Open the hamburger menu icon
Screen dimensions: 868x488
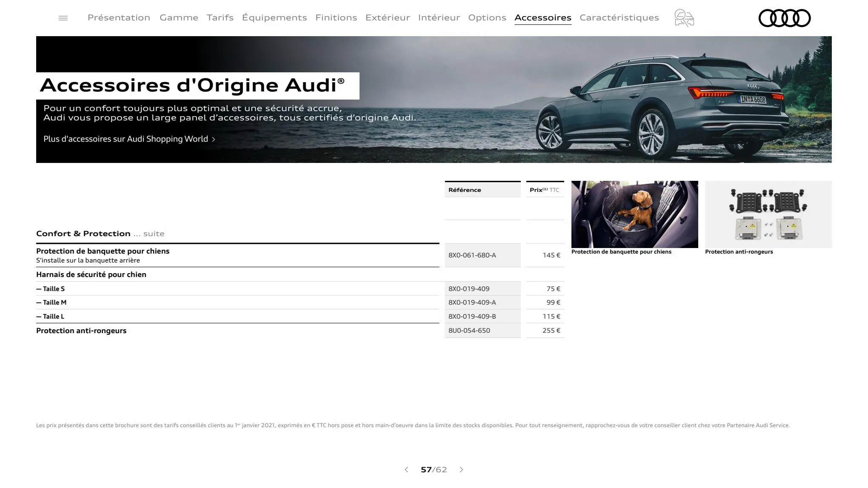click(x=63, y=18)
